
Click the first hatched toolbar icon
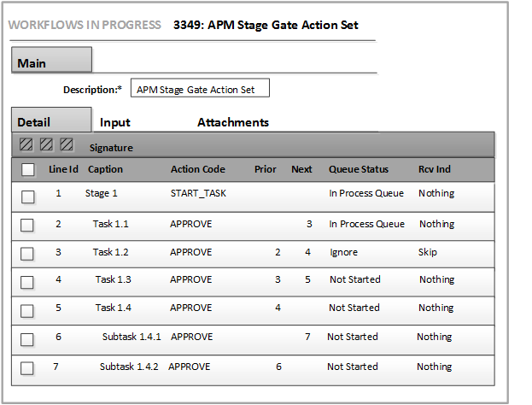(x=26, y=144)
